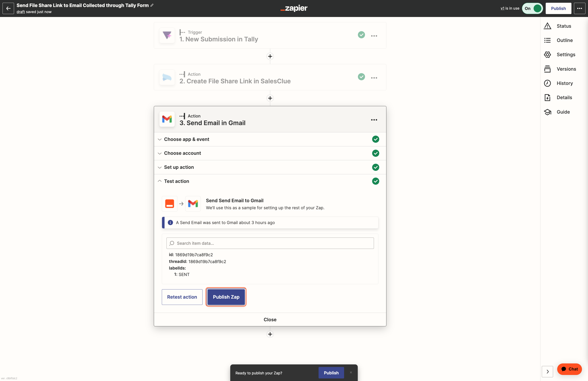Open the Settings panel

point(560,55)
